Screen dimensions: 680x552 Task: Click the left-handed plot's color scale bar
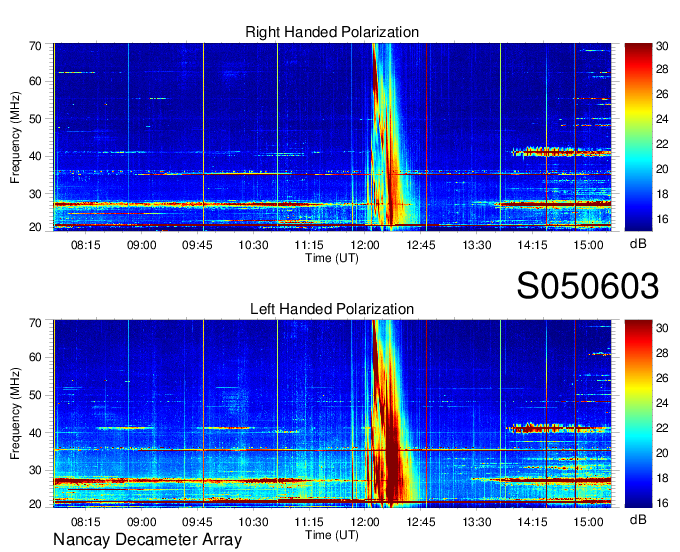[x=638, y=414]
